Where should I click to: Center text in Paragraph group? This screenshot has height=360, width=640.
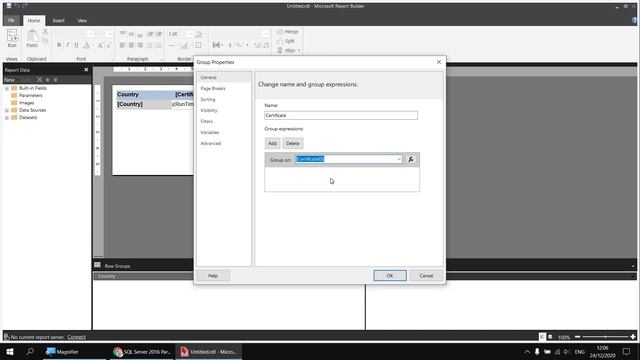point(131,45)
